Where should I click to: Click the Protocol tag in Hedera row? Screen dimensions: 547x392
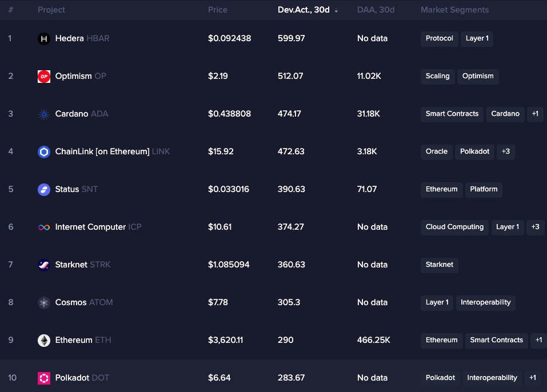(x=439, y=39)
